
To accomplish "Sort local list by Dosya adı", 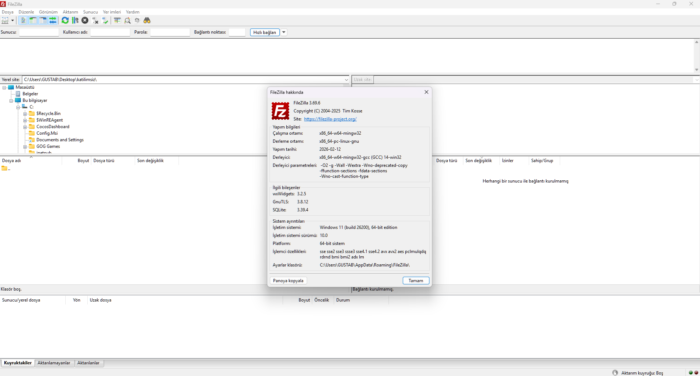I will tap(31, 161).
